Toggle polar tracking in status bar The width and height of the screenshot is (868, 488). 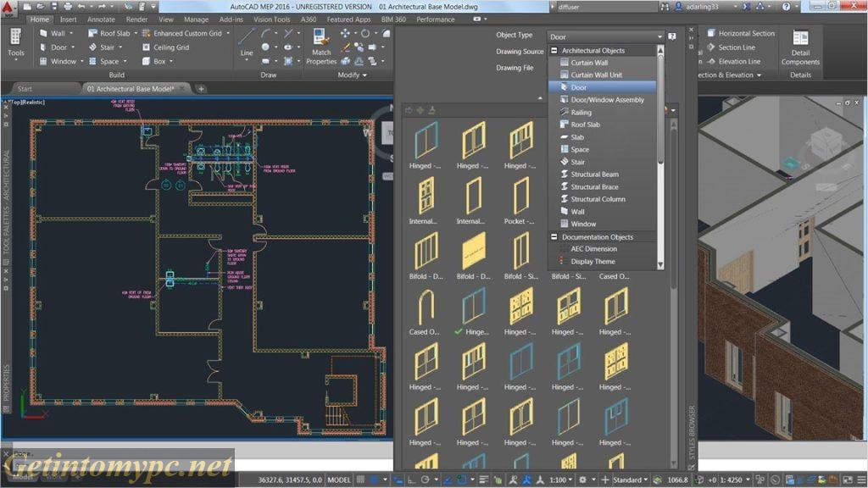(425, 480)
